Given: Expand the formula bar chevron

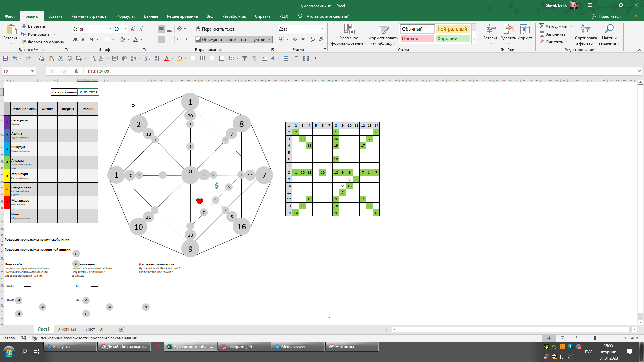Looking at the screenshot, I should 639,71.
